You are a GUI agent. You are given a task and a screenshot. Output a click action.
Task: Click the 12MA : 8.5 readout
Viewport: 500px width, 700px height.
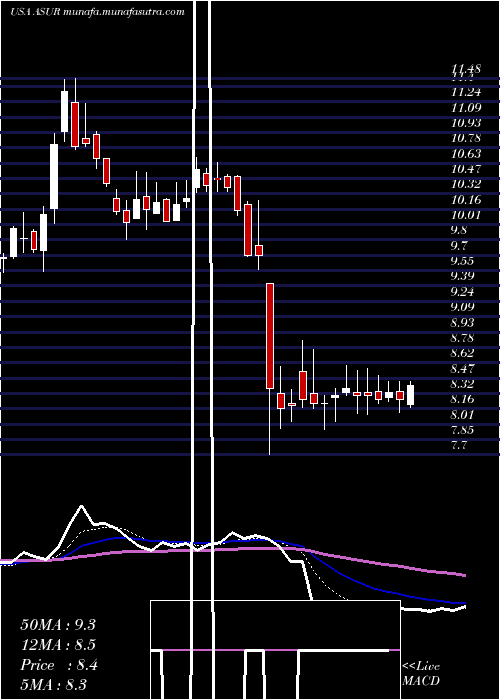[58, 645]
